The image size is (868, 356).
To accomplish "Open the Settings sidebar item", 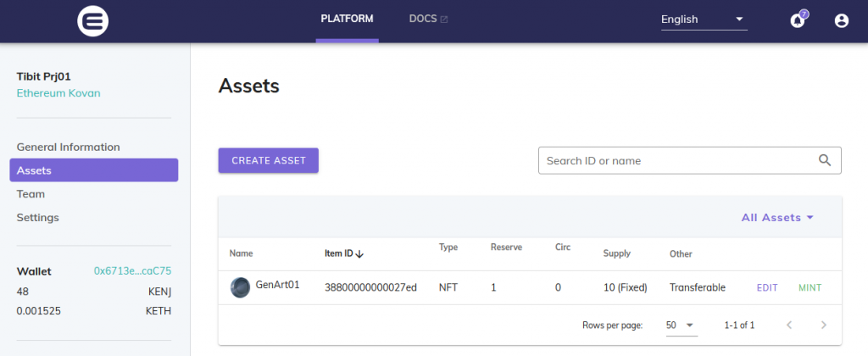I will (38, 218).
